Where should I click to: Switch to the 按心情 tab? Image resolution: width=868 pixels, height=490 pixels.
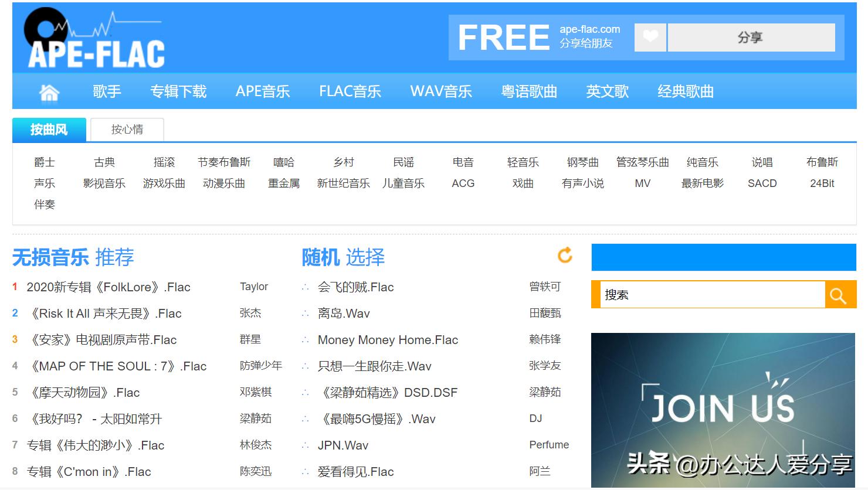click(x=127, y=130)
